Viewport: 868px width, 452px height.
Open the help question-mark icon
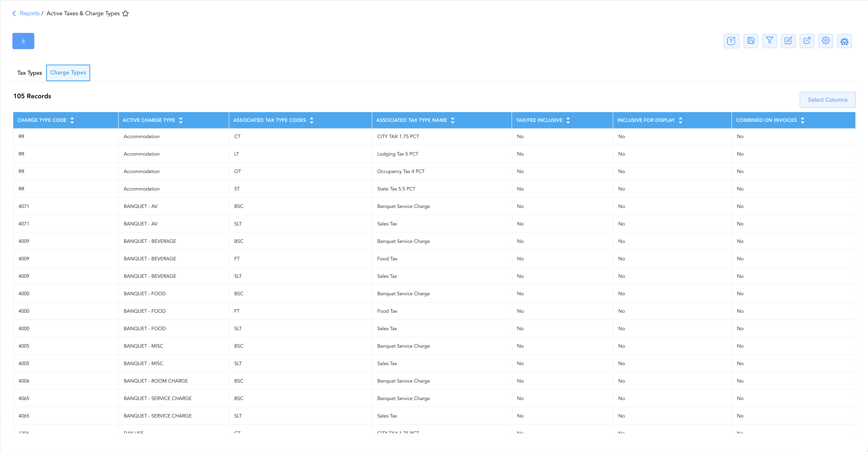[x=731, y=41]
